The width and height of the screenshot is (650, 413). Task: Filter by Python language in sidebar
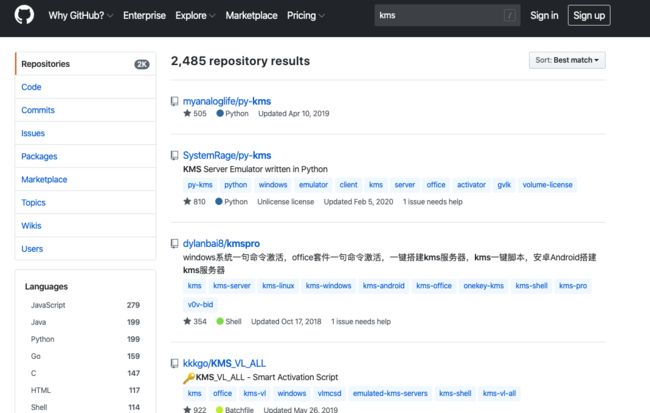pos(85,339)
